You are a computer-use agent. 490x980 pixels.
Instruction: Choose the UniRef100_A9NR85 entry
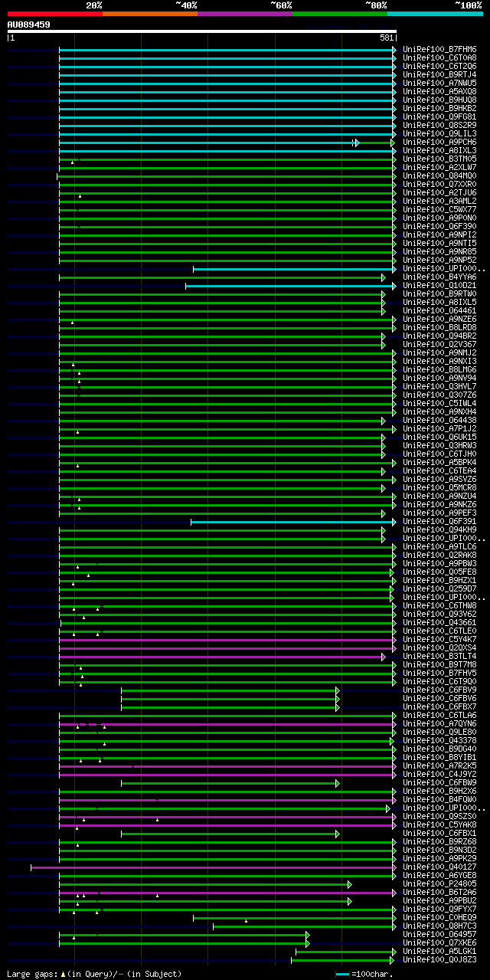439,251
